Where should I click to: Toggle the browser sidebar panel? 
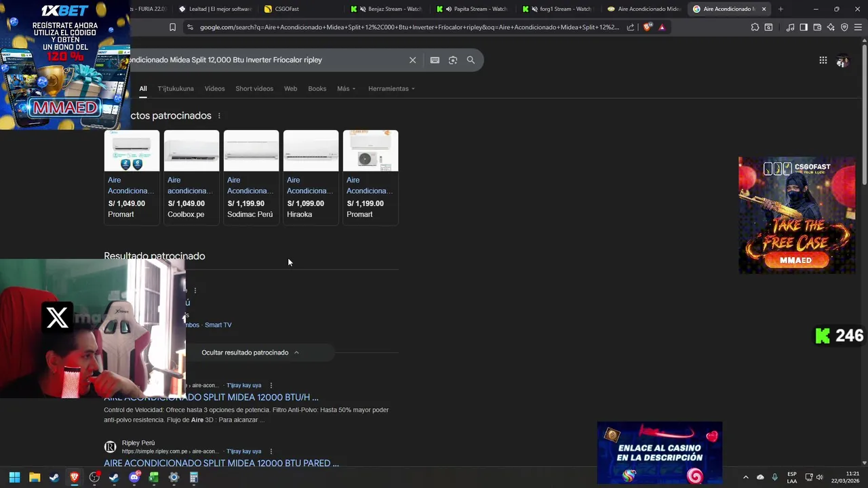(804, 27)
